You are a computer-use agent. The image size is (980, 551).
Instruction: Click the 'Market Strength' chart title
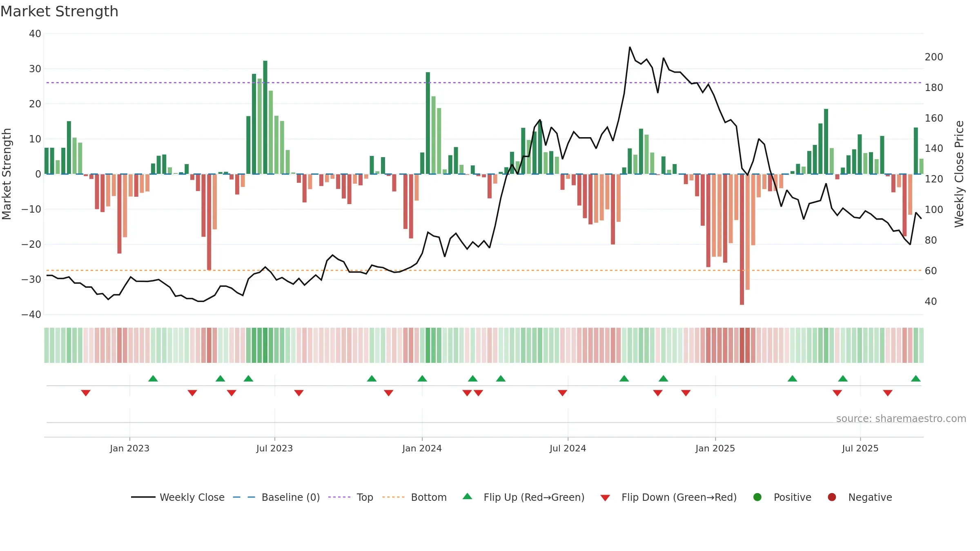59,11
